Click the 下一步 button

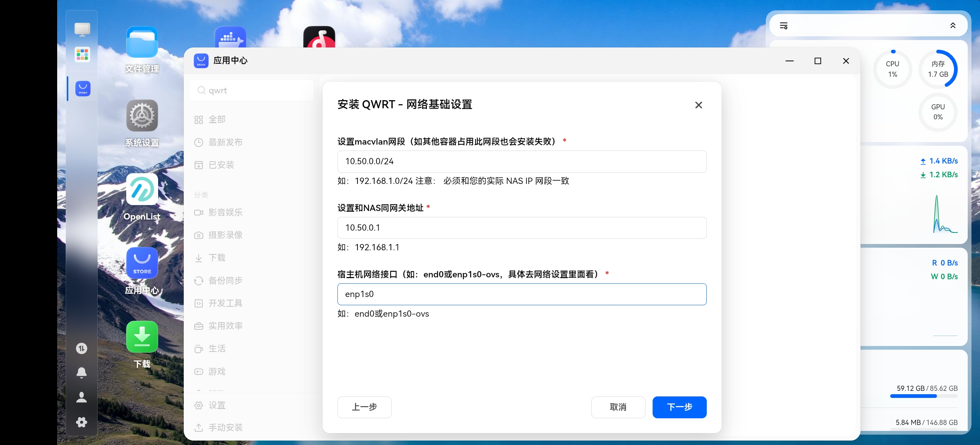tap(679, 408)
